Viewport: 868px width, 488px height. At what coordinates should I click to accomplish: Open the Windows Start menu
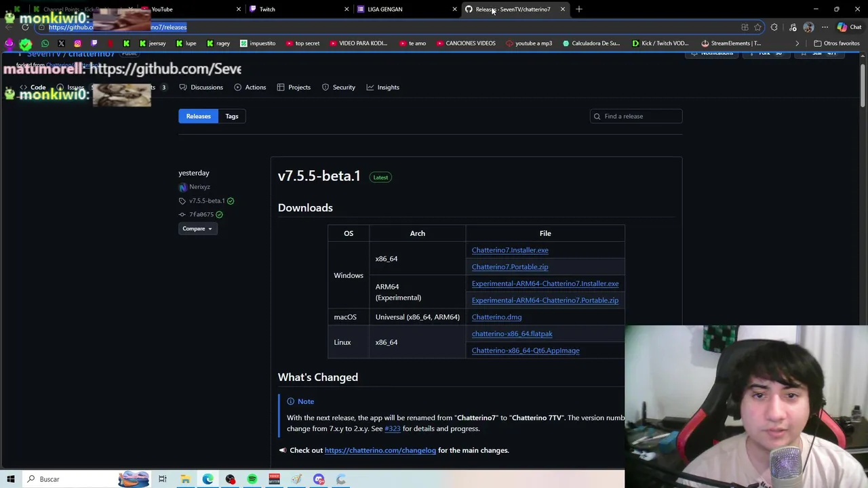(11, 479)
